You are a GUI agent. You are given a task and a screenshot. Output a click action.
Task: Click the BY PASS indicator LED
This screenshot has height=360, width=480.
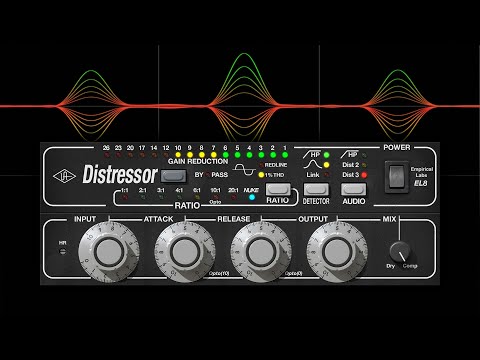coord(208,175)
